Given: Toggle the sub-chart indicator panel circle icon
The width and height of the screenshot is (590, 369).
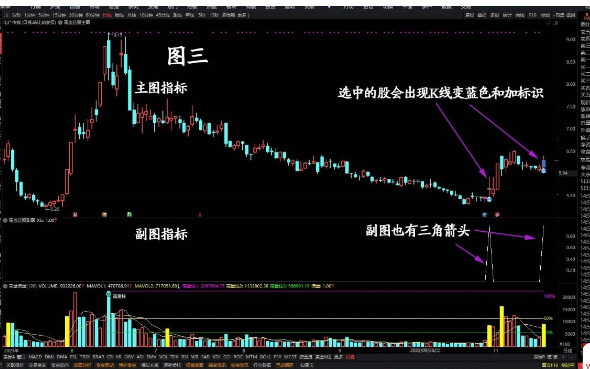Looking at the screenshot, I should coord(5,220).
